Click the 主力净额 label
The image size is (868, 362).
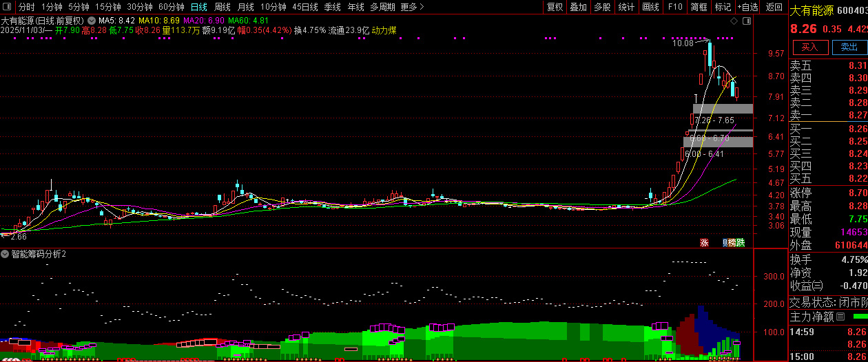(812, 317)
